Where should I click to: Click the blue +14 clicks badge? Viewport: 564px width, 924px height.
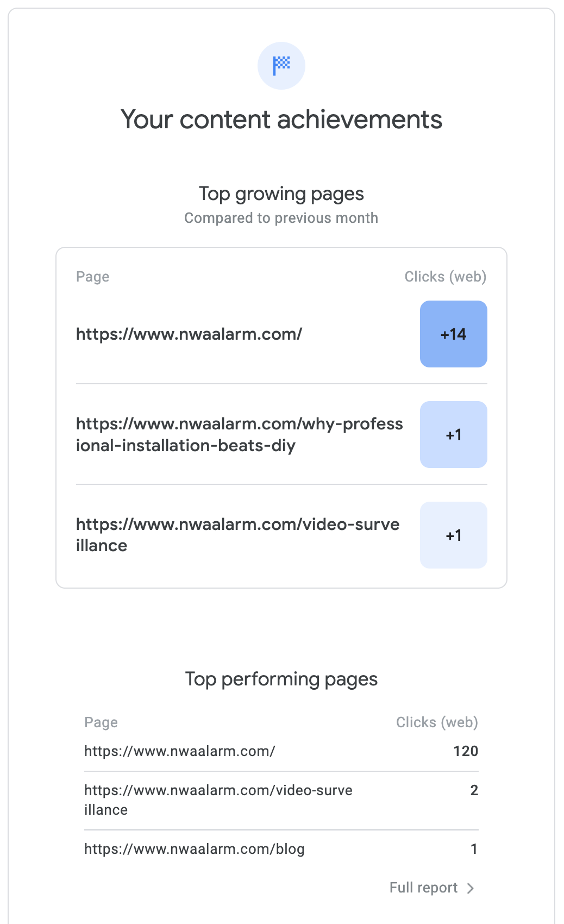click(x=453, y=334)
